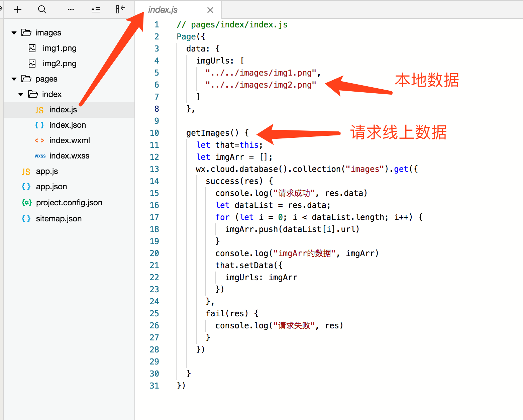Open app.json in the file tree

(51, 187)
